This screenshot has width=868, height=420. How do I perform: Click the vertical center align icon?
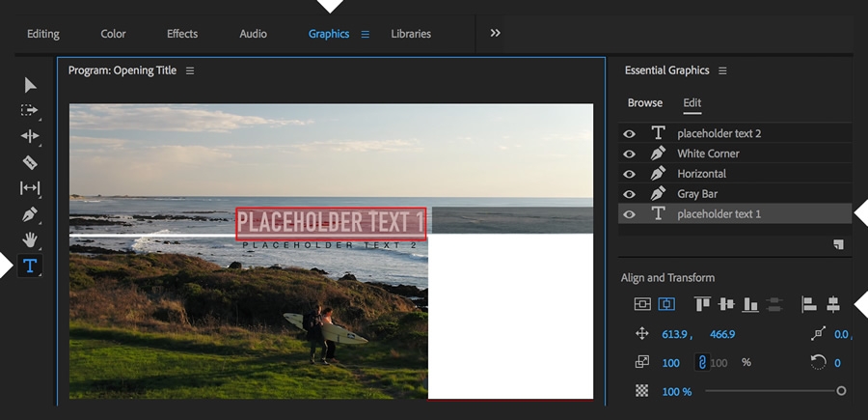[x=642, y=303]
